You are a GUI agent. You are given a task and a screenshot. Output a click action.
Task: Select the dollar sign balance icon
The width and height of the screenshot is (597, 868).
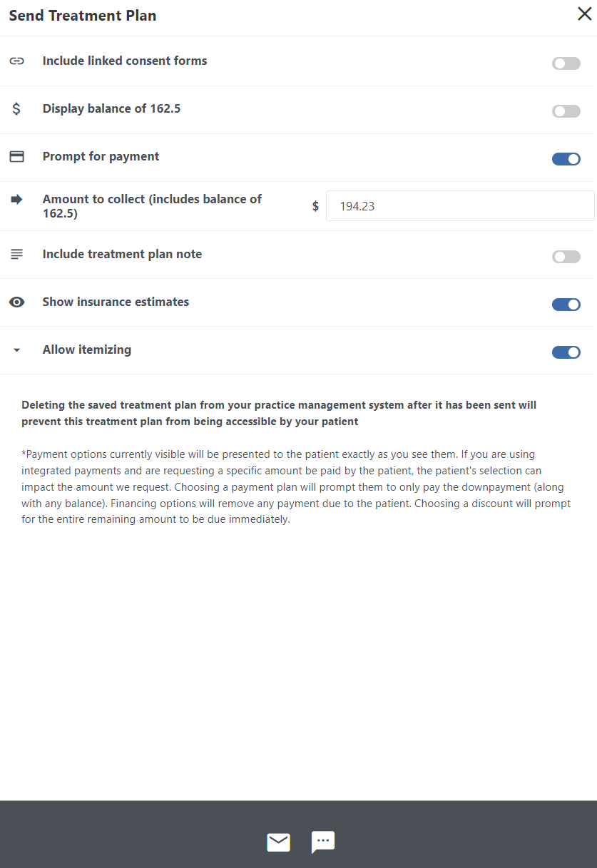tap(17, 109)
